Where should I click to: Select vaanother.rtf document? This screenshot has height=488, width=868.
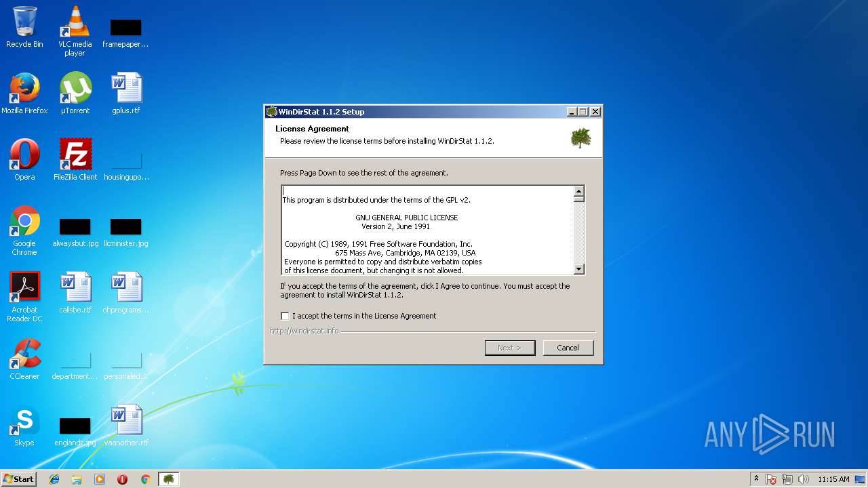click(x=126, y=426)
